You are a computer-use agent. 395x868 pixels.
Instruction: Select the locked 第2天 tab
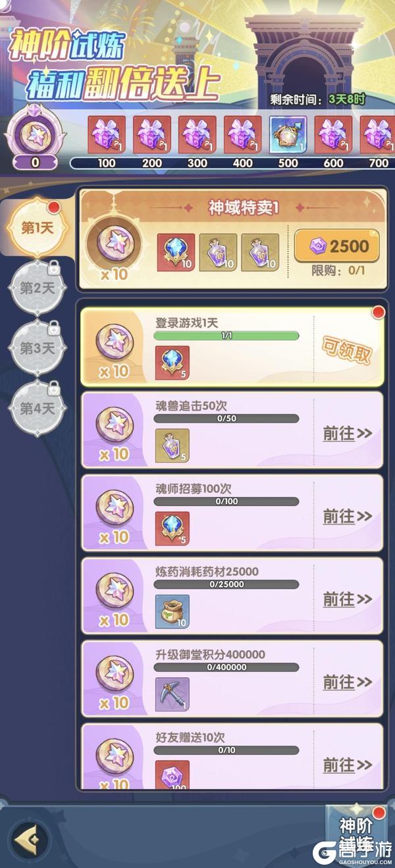37,288
